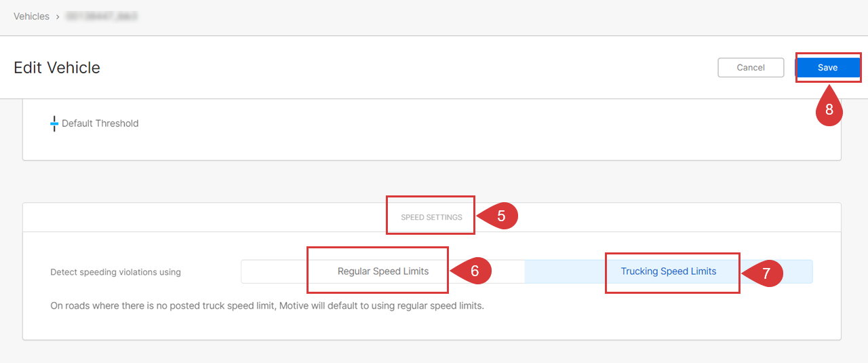The image size is (868, 363).
Task: Click the breadcrumb chevron after Vehicles
Action: pos(58,16)
